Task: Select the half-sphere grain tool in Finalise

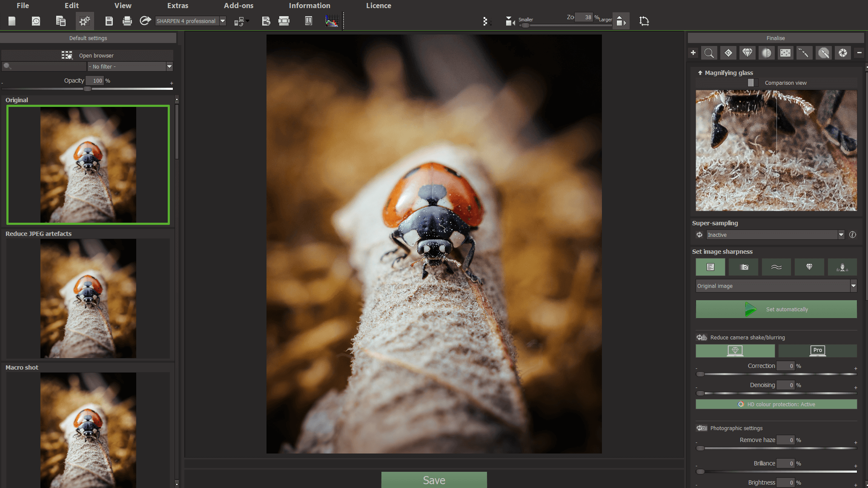Action: [767, 53]
